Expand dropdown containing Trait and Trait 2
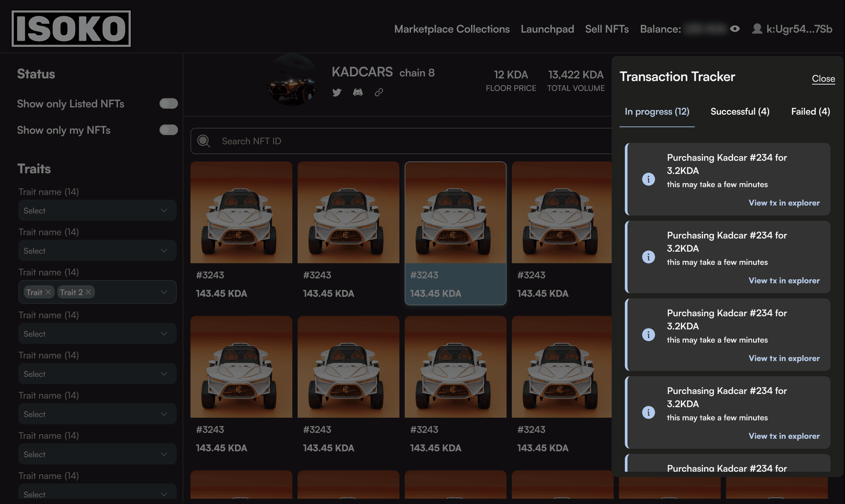Screen dimensions: 845x504 (x=164, y=292)
